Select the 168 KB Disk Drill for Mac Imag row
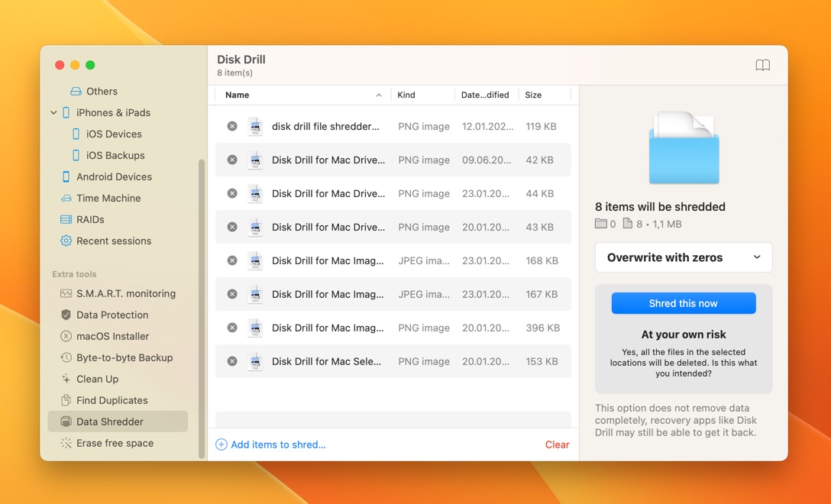This screenshot has height=504, width=831. click(x=393, y=260)
